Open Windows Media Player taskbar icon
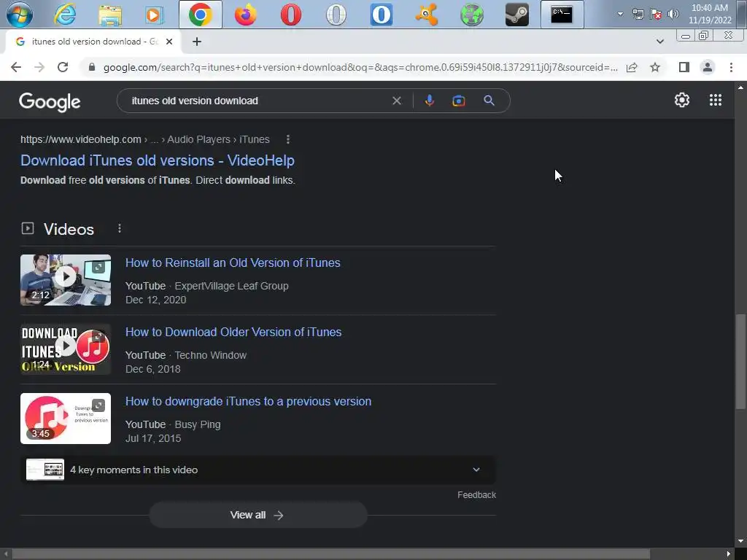This screenshot has width=747, height=560. pyautogui.click(x=155, y=15)
